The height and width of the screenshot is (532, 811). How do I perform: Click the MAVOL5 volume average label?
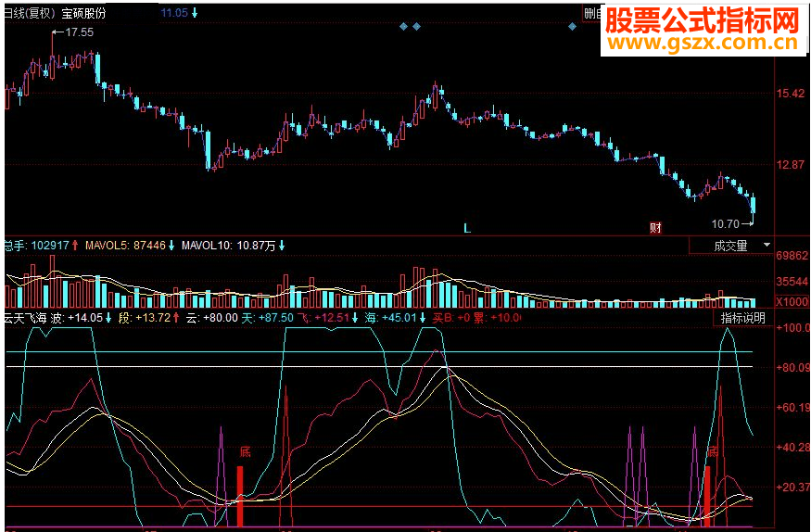pos(124,246)
